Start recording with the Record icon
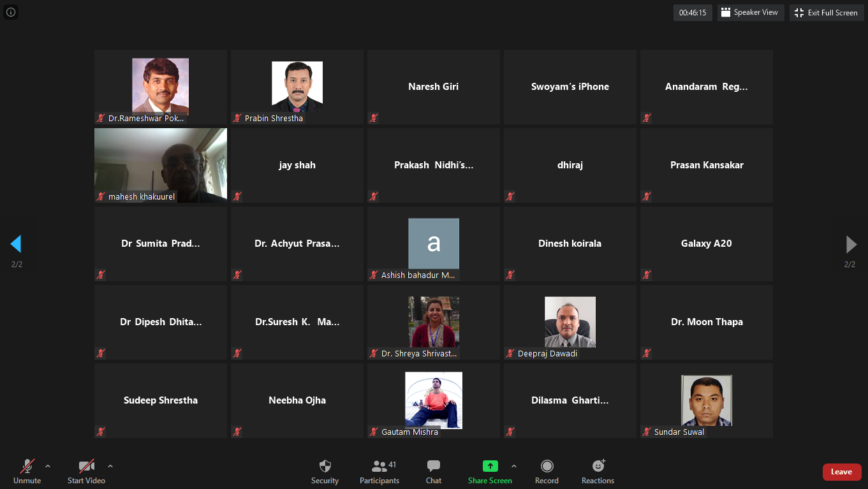The image size is (868, 489). click(x=547, y=466)
